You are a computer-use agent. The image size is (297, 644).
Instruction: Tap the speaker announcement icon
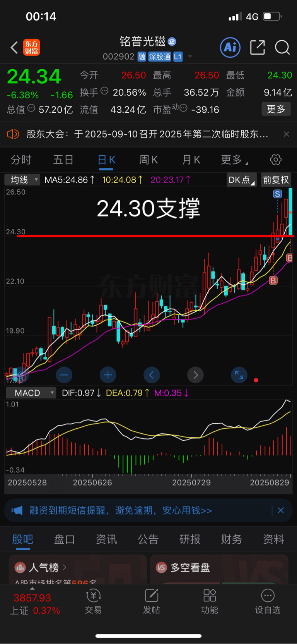click(13, 134)
